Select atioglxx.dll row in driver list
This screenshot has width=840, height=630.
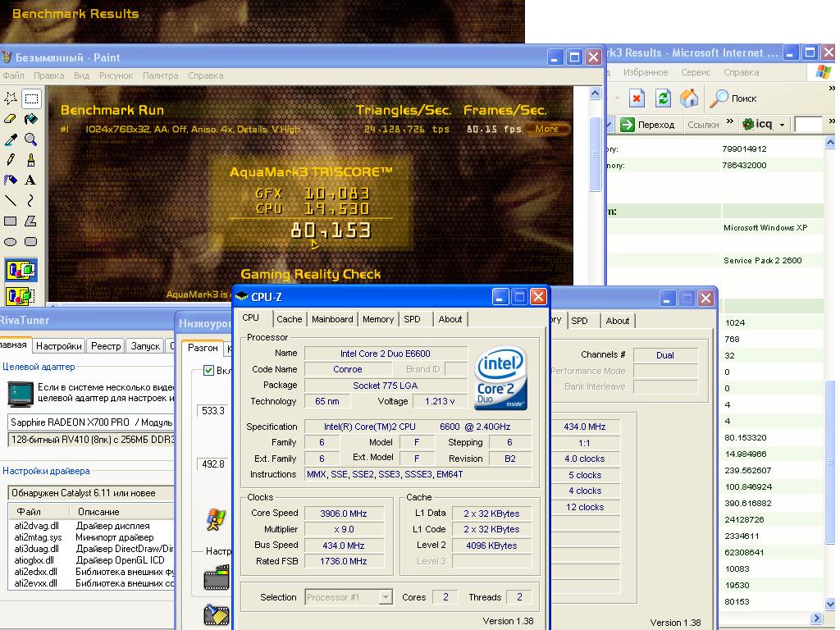[x=91, y=560]
